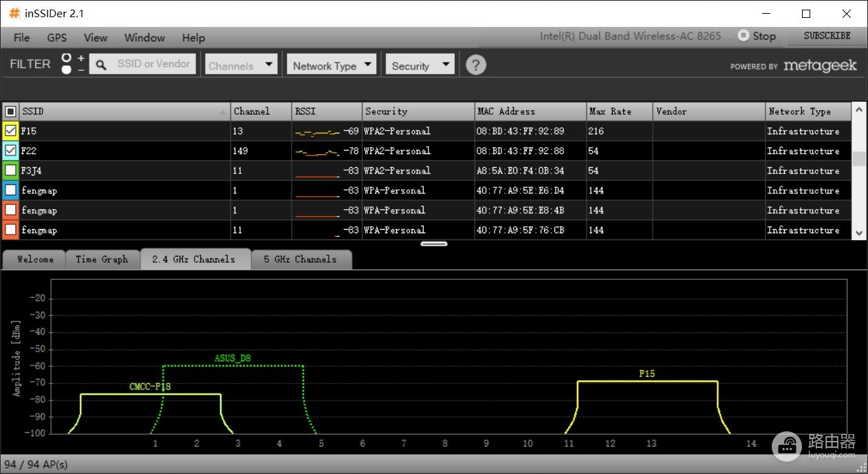
Task: Check the F3J4 network checkbox
Action: pos(11,170)
